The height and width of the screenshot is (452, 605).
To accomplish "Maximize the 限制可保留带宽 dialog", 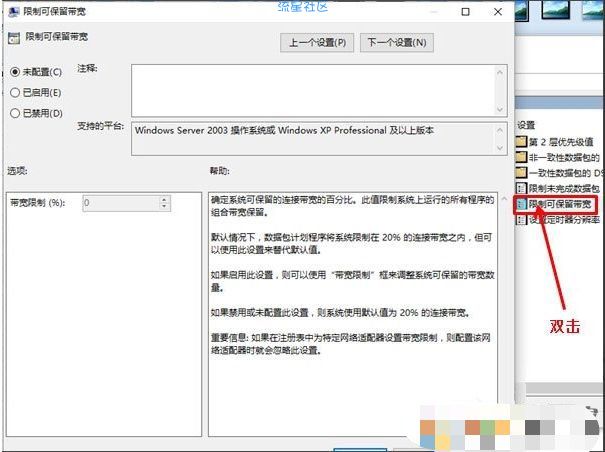I will click(466, 12).
